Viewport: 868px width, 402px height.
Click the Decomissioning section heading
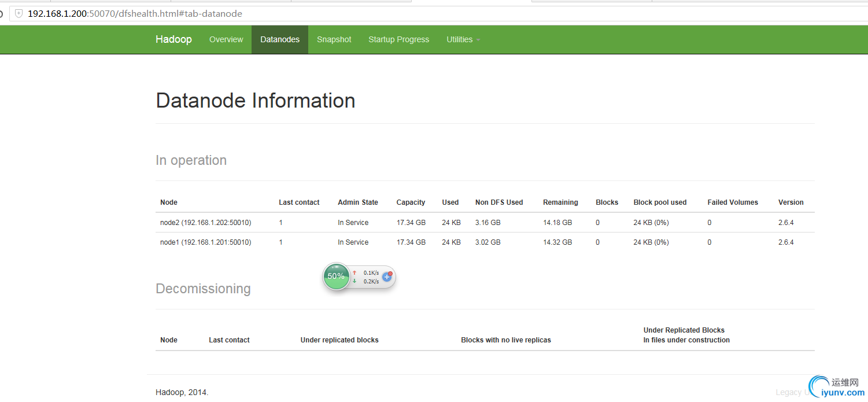(203, 289)
